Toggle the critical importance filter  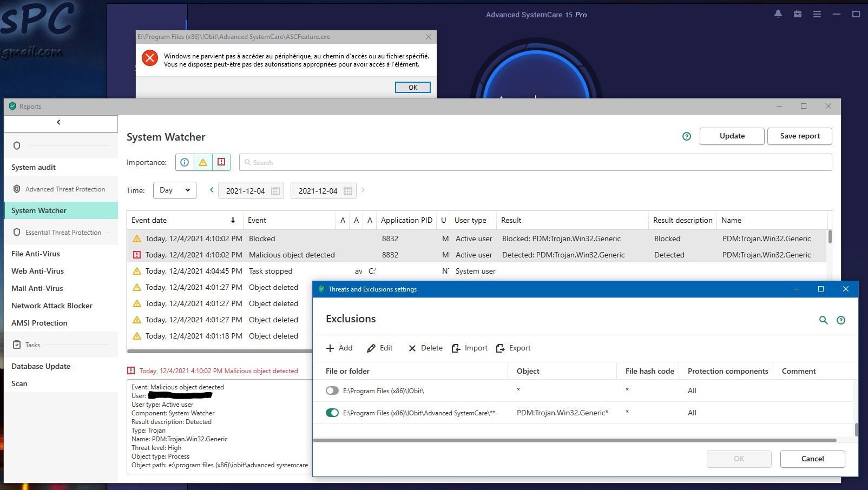(221, 162)
